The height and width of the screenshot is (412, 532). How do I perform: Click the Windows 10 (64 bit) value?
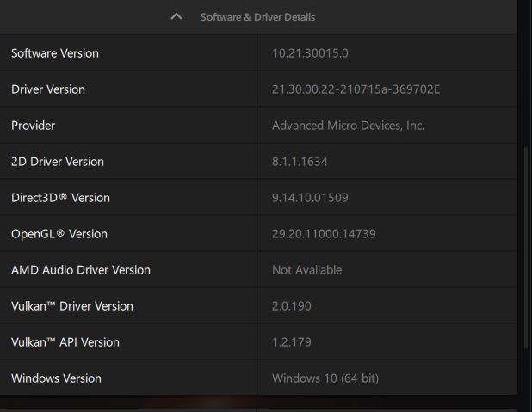(325, 378)
